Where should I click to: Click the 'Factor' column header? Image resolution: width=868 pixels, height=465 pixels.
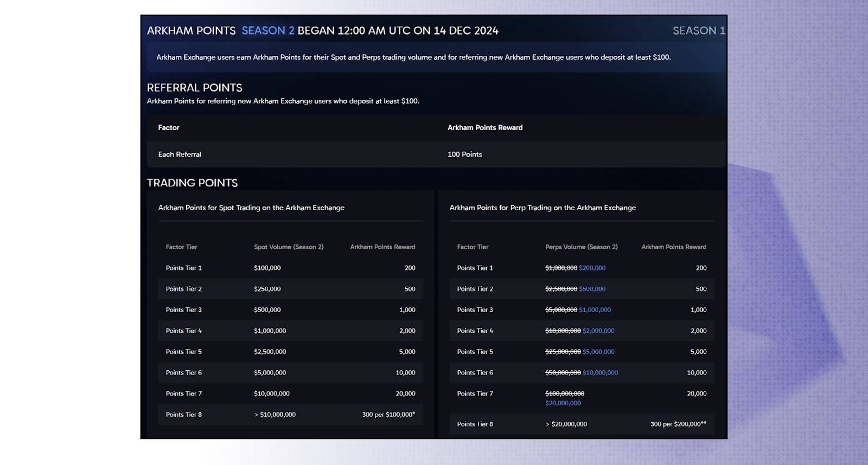click(169, 128)
